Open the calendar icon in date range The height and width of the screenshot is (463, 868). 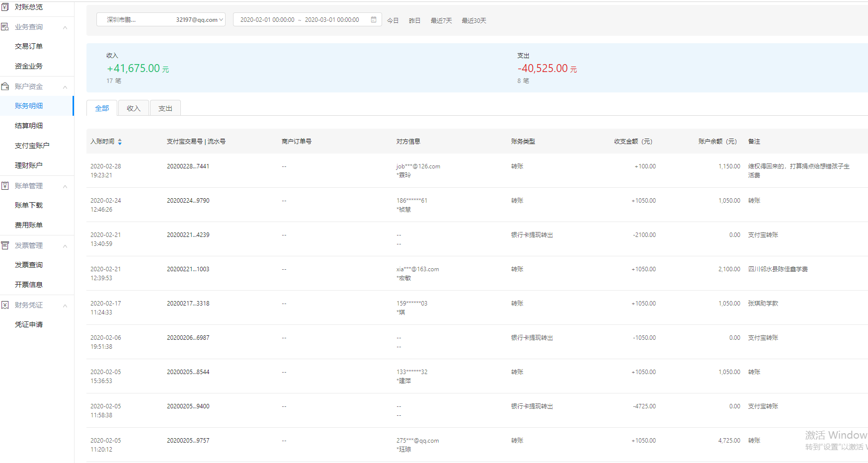(x=374, y=20)
